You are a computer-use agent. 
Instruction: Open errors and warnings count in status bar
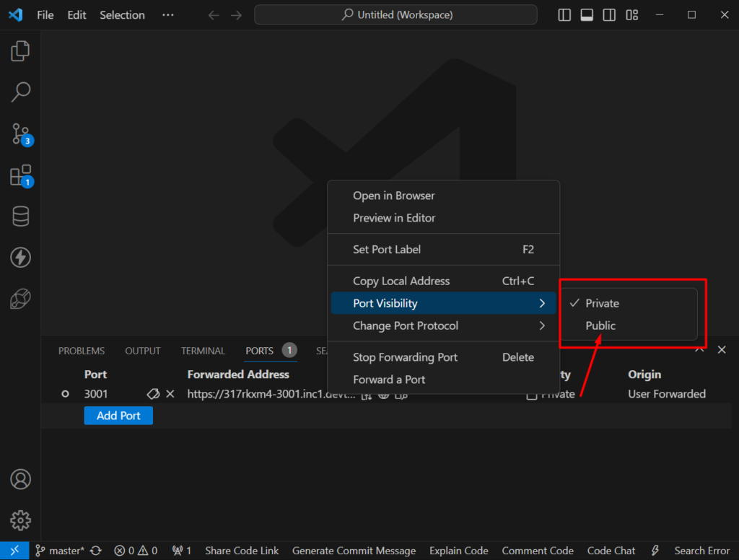tap(136, 551)
